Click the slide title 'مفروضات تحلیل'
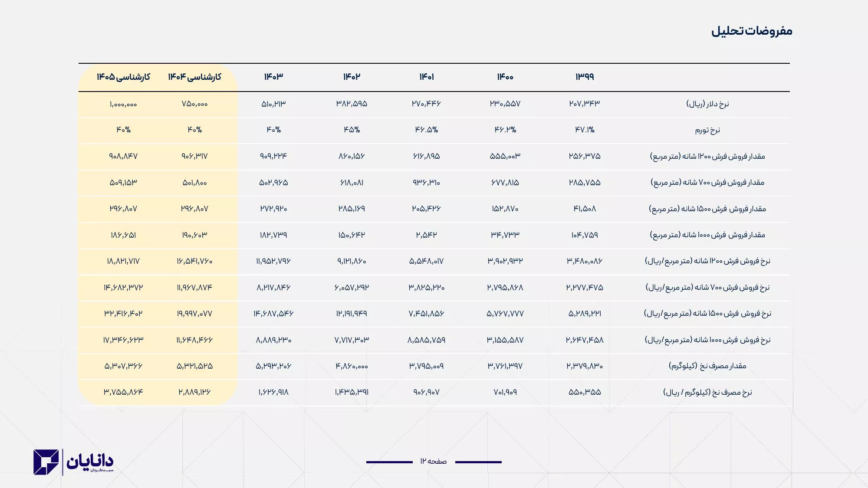This screenshot has height=488, width=868. point(752,31)
